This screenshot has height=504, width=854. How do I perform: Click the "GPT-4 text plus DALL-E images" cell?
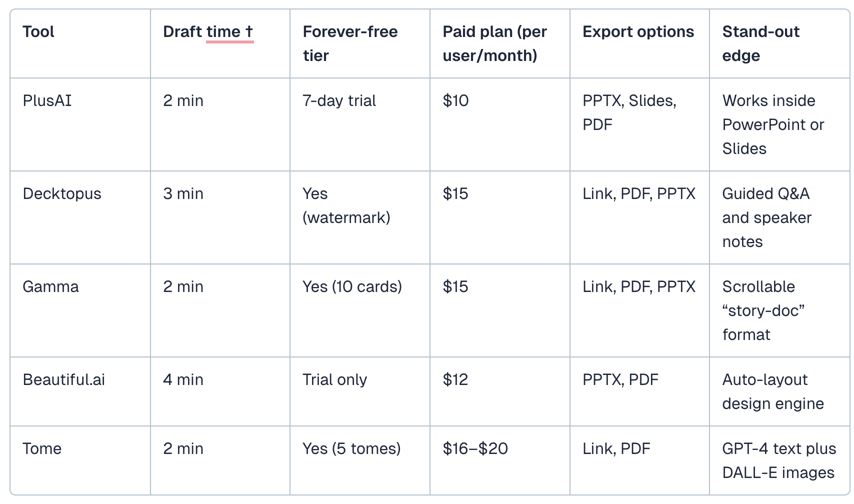(778, 460)
